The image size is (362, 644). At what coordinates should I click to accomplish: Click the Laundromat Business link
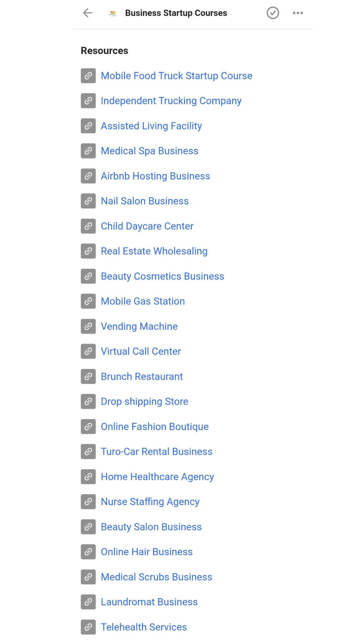pos(149,602)
